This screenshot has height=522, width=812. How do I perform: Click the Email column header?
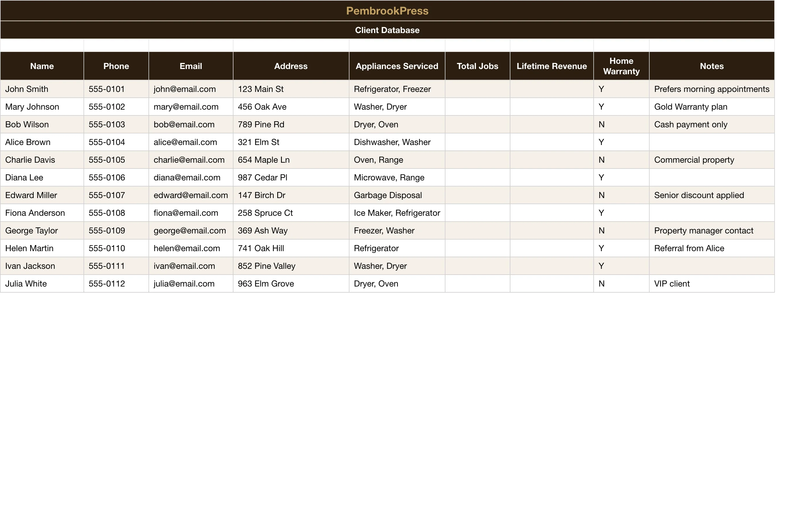[x=191, y=66]
